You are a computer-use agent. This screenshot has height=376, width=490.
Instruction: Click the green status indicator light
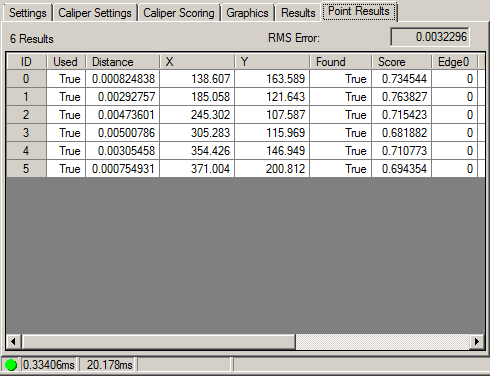(11, 365)
